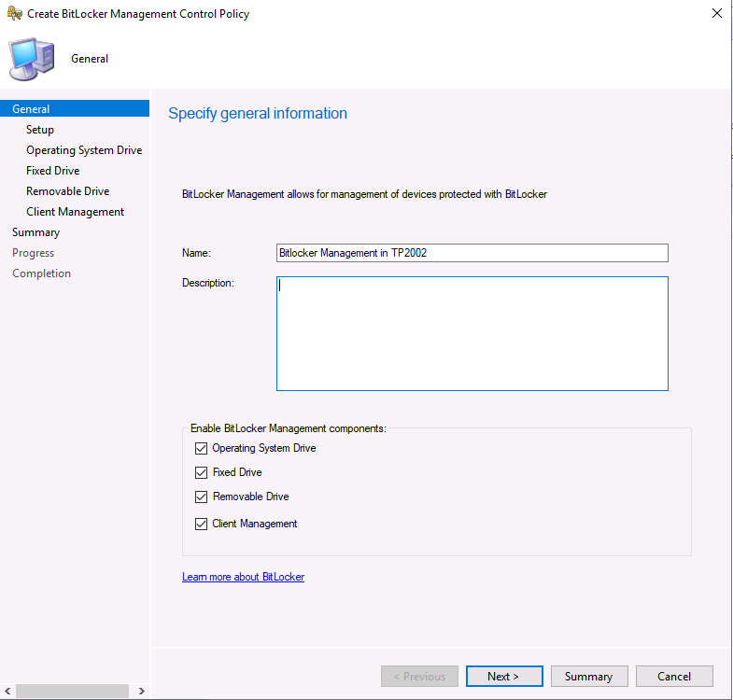733x700 pixels.
Task: Open the Operating System Drive sidebar page
Action: (84, 150)
